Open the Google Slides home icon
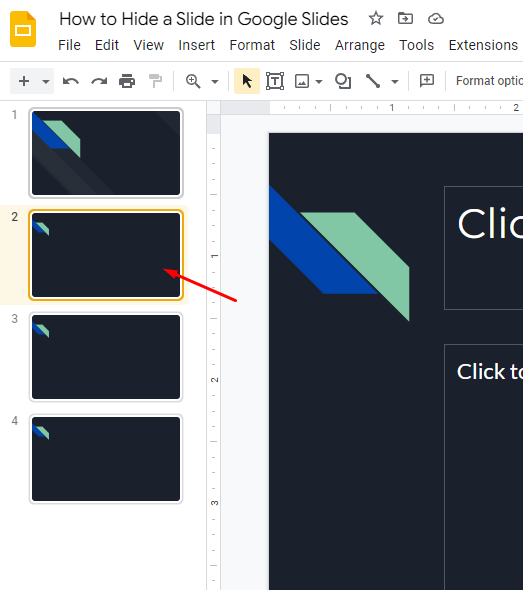523x590 pixels. (x=23, y=29)
